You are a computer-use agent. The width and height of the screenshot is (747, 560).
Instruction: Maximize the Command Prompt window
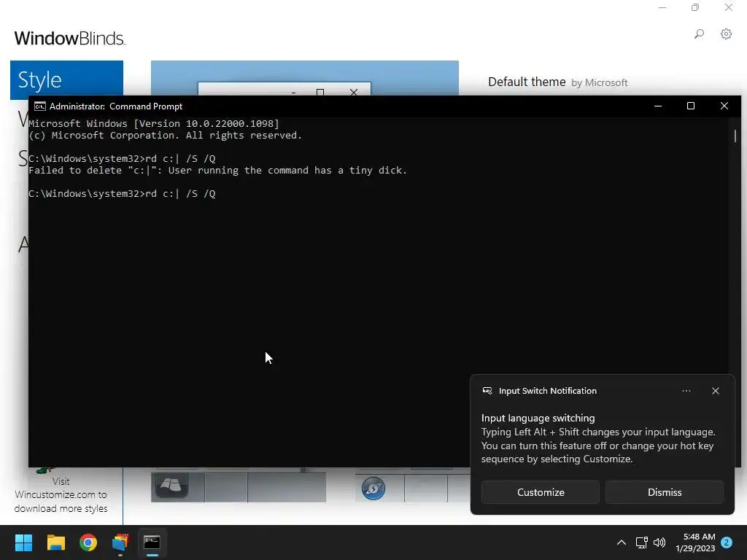pos(691,106)
